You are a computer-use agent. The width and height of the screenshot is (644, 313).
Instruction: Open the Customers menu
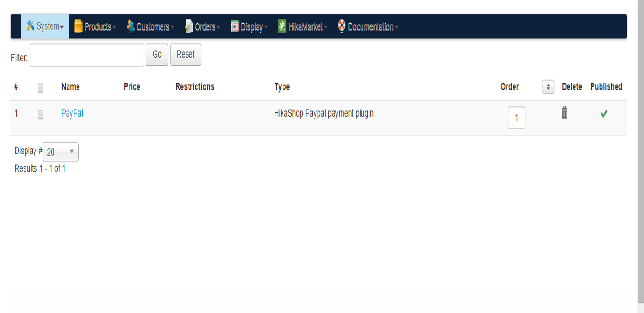click(x=150, y=26)
